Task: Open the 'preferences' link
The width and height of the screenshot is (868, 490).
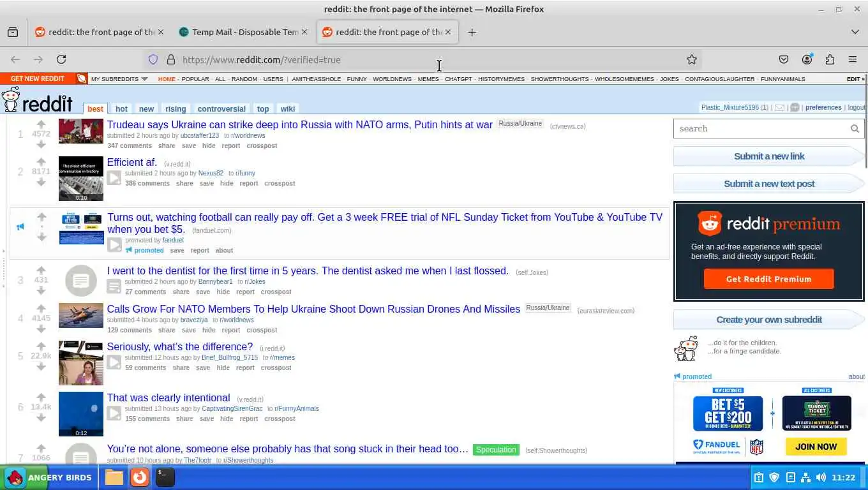Action: coord(823,107)
